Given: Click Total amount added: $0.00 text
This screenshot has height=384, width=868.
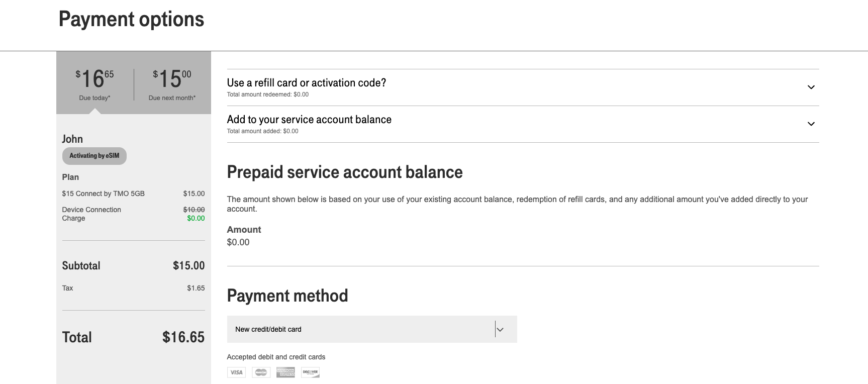Looking at the screenshot, I should pyautogui.click(x=262, y=131).
